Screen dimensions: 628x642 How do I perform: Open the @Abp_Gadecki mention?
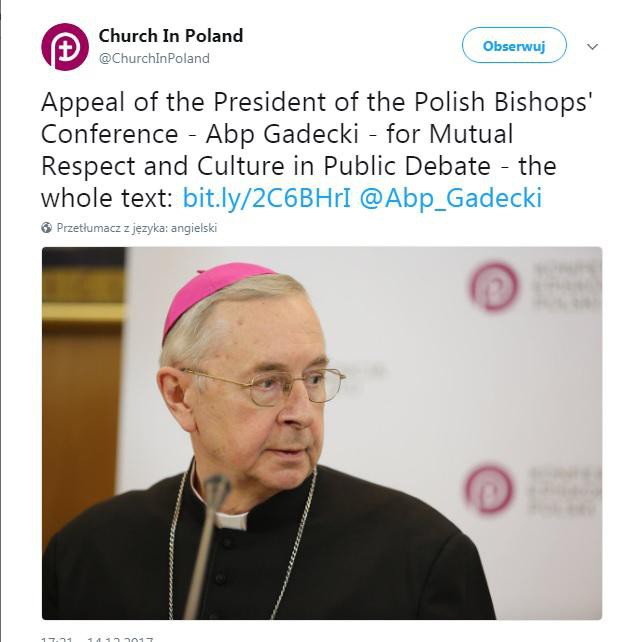[450, 197]
